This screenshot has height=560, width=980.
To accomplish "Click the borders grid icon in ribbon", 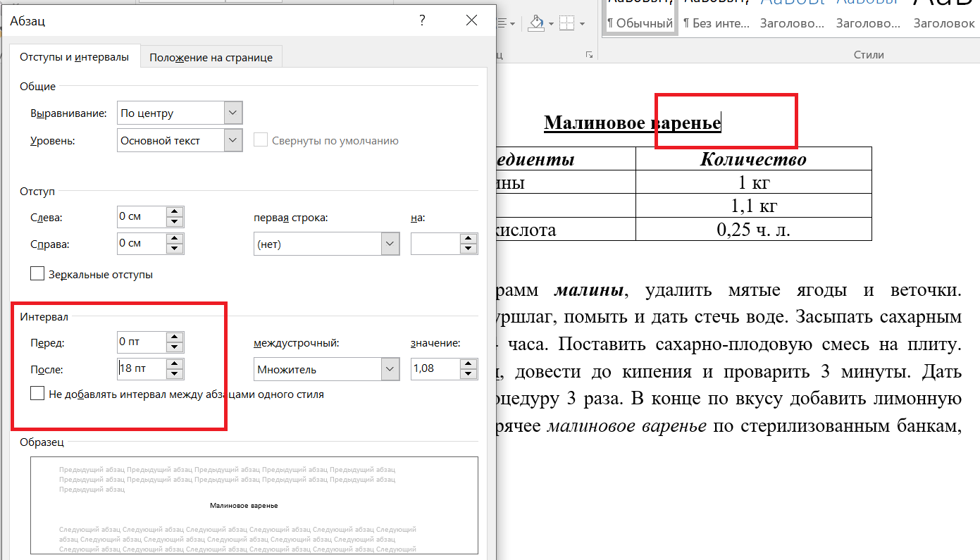I will pos(567,23).
